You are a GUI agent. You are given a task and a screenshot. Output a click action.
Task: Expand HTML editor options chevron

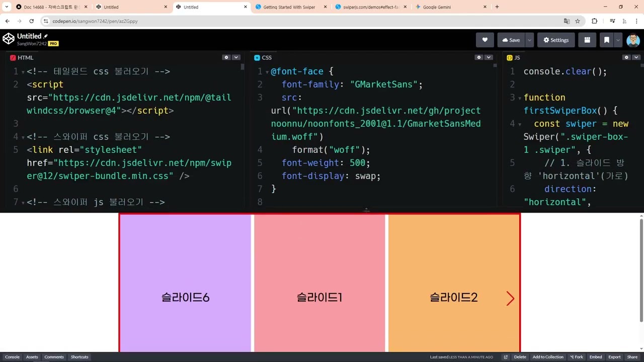pos(236,57)
